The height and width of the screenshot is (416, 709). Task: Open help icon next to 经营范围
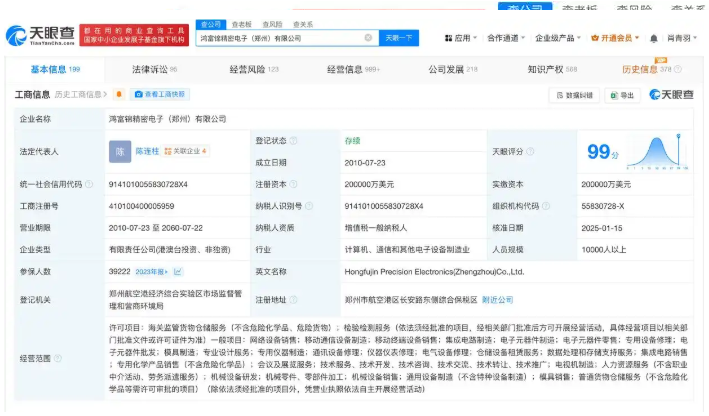pos(58,358)
